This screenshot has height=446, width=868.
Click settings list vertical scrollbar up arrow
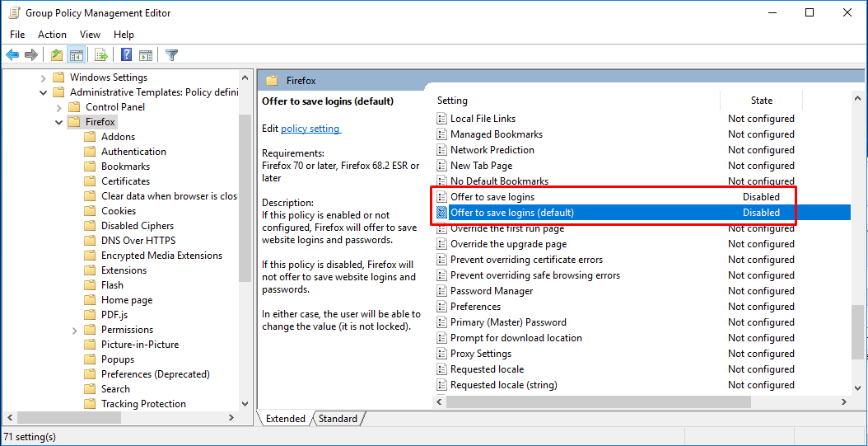pos(857,97)
